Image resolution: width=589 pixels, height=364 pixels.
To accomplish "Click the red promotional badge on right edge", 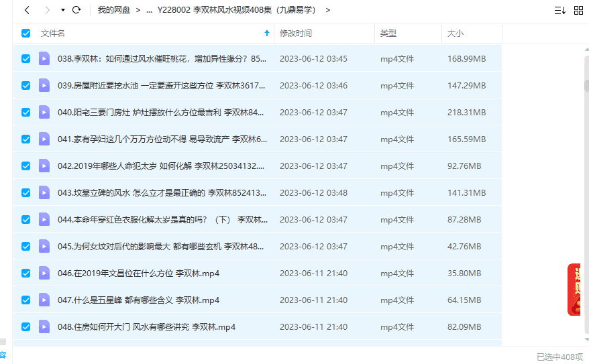I will [575, 290].
